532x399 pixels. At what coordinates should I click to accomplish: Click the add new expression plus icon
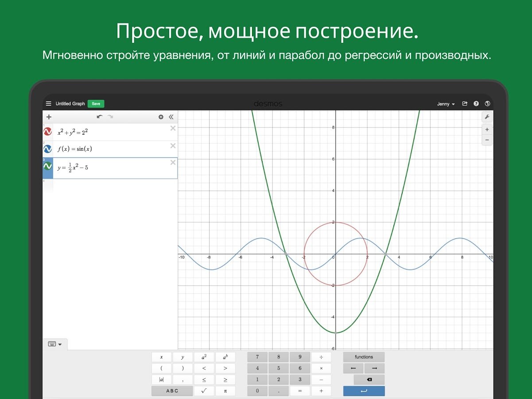(49, 117)
